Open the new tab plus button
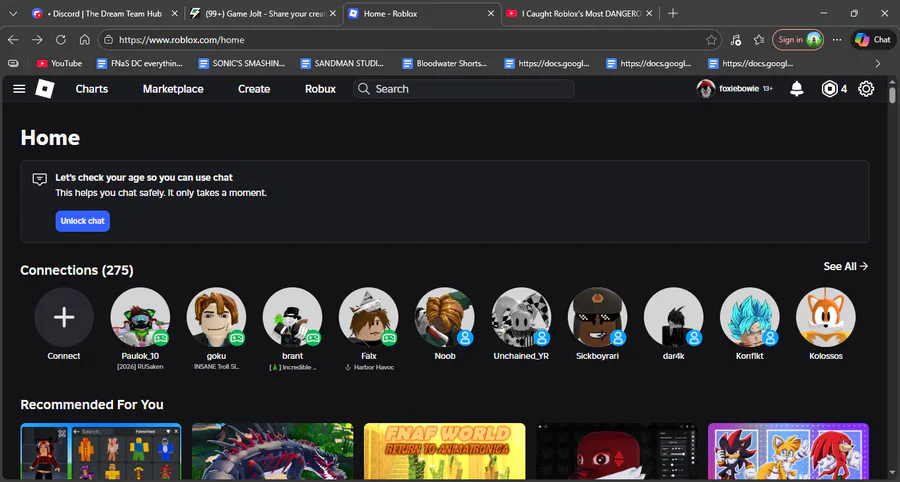The width and height of the screenshot is (900, 482). pyautogui.click(x=673, y=13)
